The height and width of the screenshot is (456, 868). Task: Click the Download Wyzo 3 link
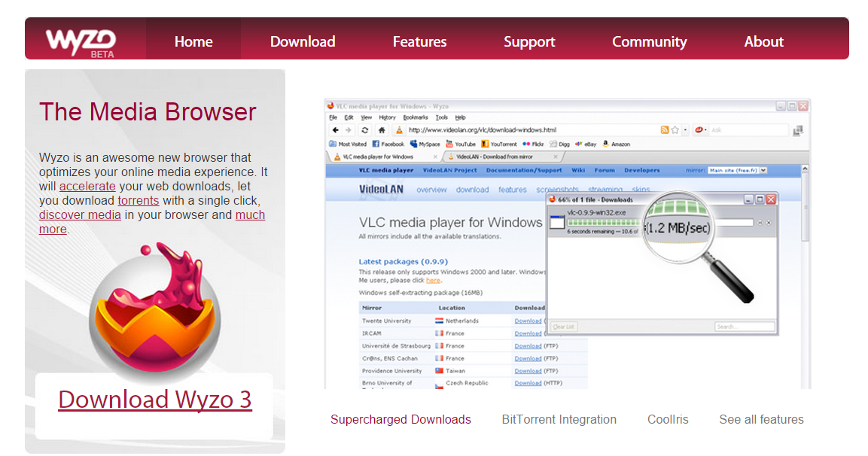coord(155,400)
